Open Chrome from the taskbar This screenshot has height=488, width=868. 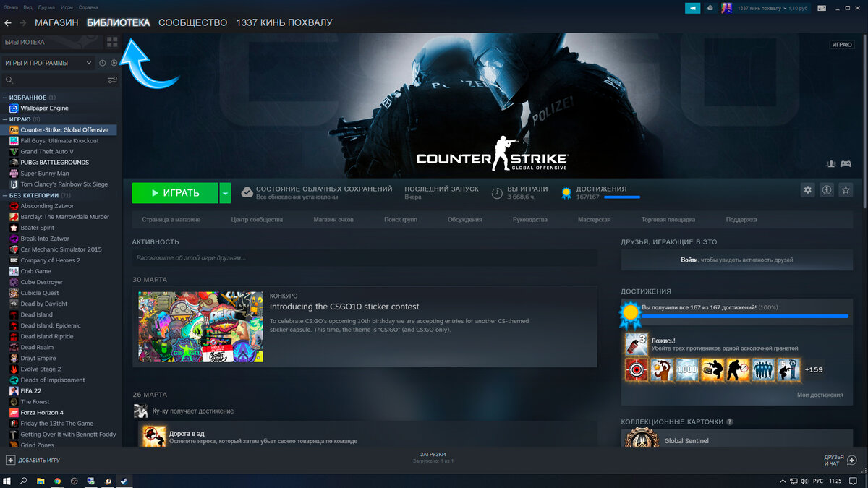57,481
